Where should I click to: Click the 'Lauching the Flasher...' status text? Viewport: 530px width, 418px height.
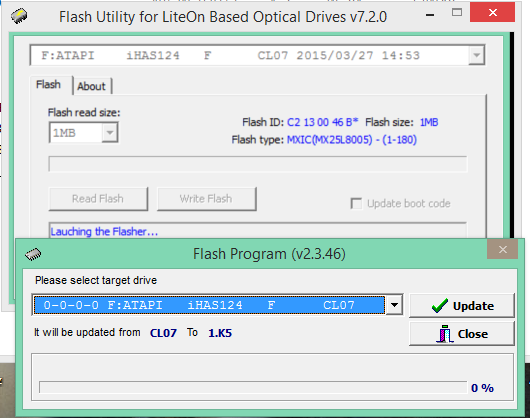pos(104,232)
